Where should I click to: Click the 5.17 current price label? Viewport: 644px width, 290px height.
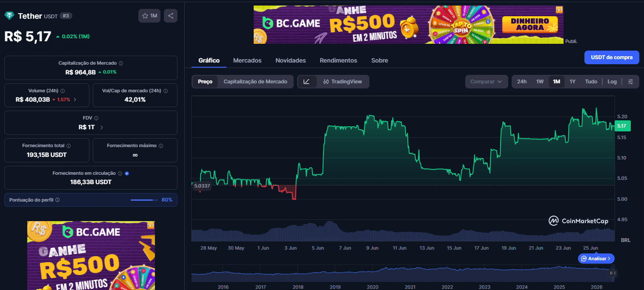click(622, 126)
